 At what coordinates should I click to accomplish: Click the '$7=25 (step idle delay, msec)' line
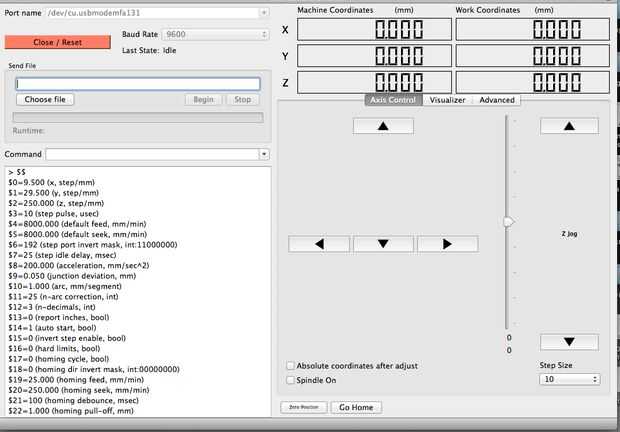tap(62, 255)
